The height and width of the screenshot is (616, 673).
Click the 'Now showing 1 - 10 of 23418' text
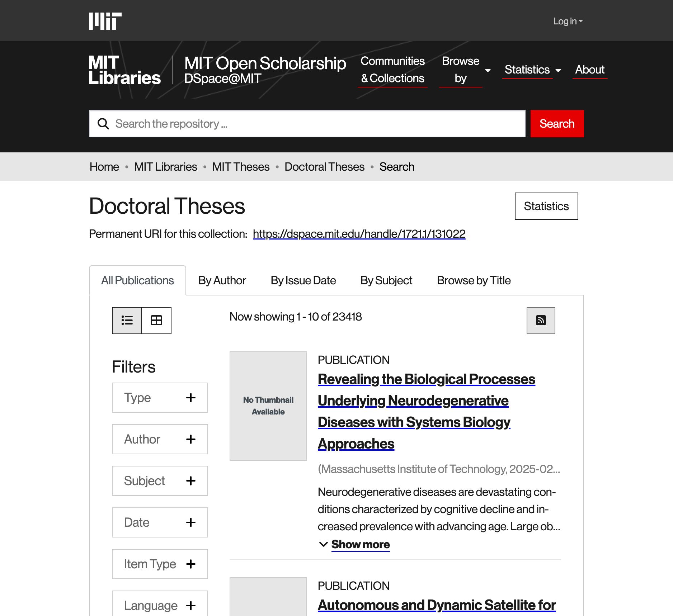pos(296,317)
